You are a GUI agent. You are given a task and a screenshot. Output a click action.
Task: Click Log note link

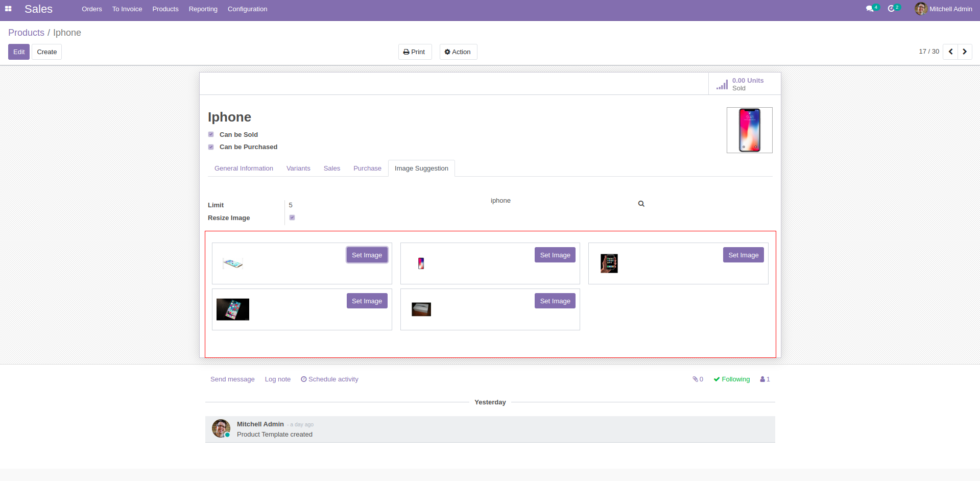278,379
